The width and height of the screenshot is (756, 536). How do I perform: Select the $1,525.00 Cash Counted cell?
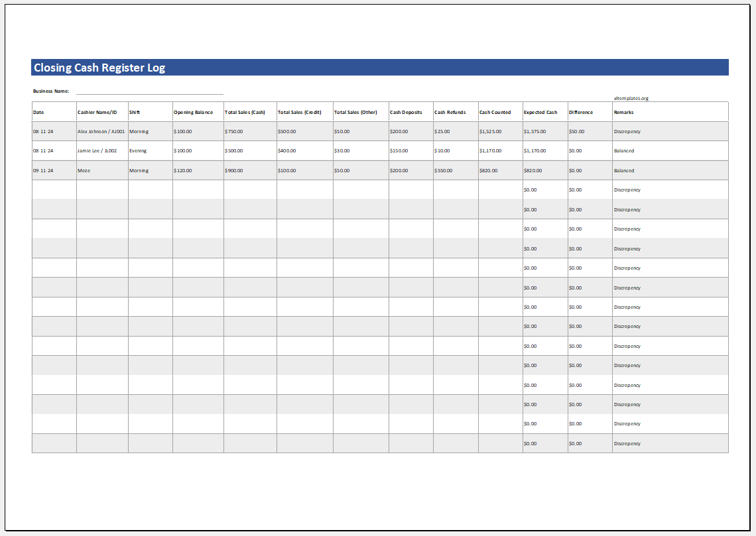(490, 131)
